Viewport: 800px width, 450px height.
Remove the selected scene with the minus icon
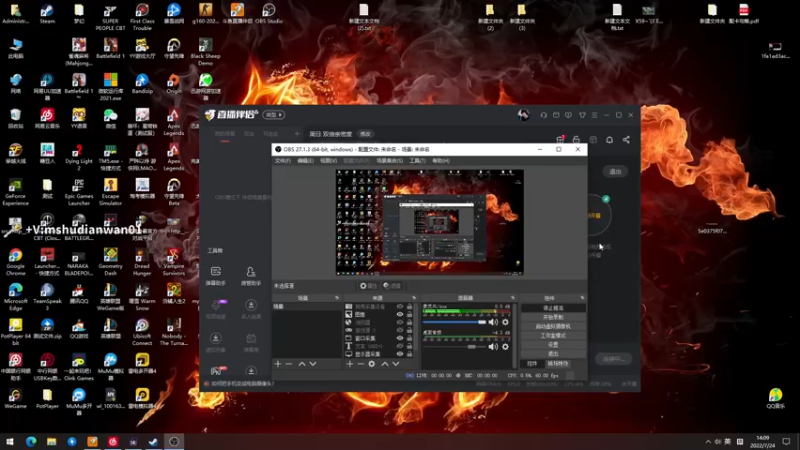tap(288, 364)
